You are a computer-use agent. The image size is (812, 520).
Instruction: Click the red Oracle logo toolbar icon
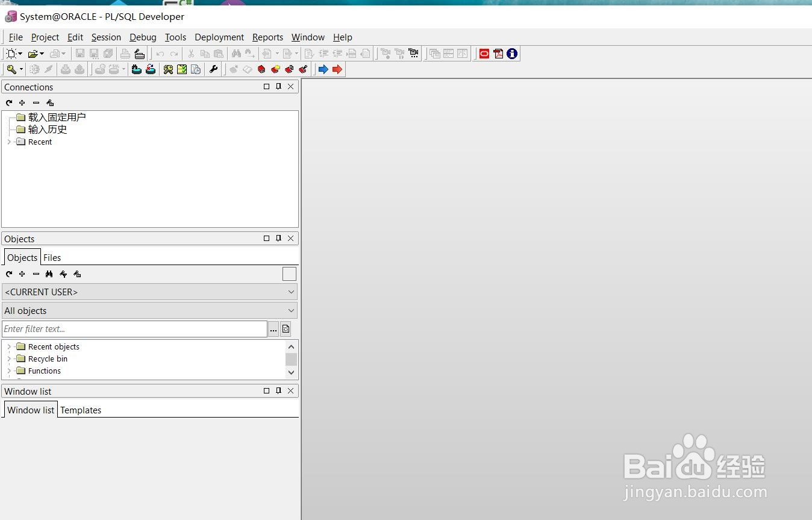coord(484,54)
